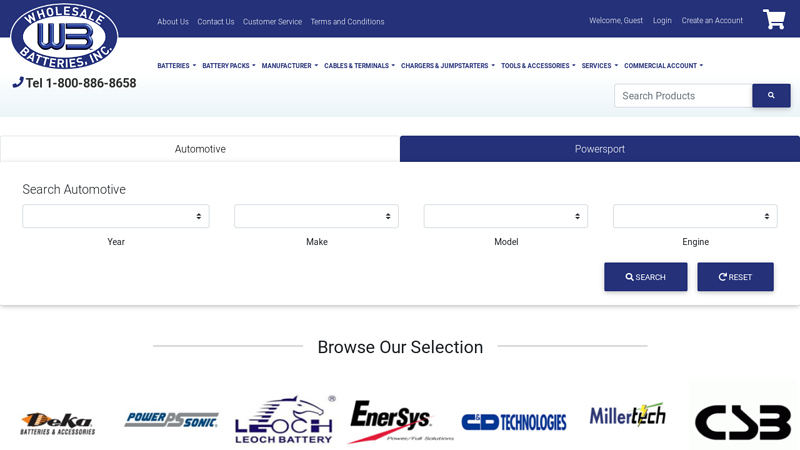Switch to the Powersport tab

[x=599, y=149]
